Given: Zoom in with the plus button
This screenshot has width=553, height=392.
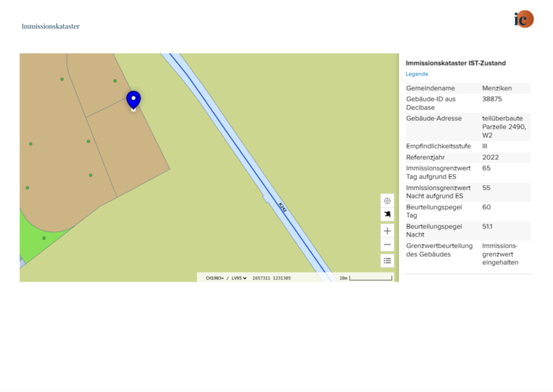Looking at the screenshot, I should point(387,231).
